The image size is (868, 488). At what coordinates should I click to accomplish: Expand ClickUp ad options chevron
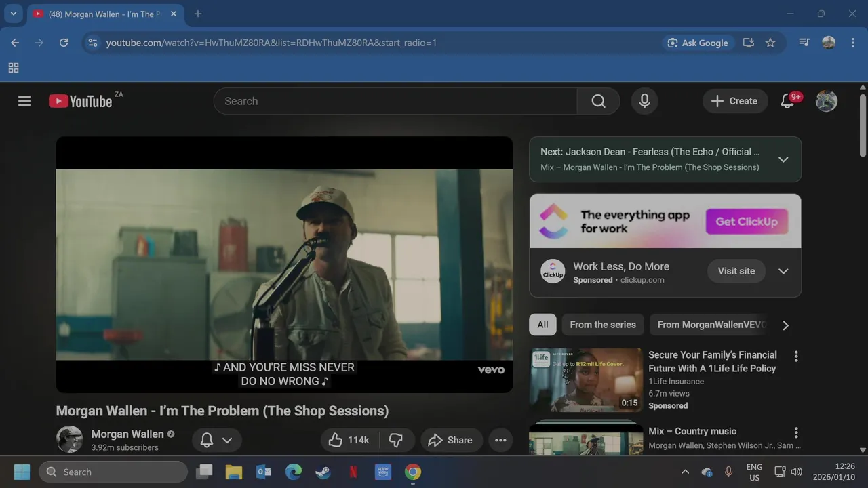783,271
